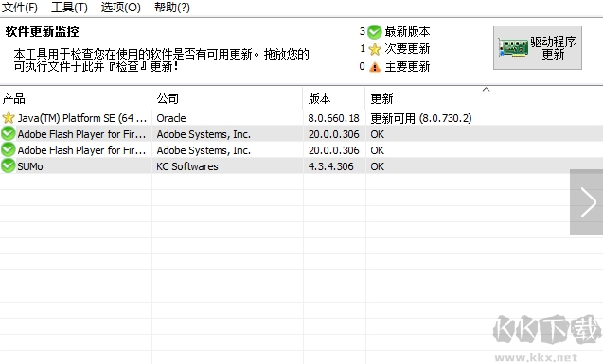Click the 驱动程序更新 button
The image size is (603, 364).
click(x=538, y=47)
